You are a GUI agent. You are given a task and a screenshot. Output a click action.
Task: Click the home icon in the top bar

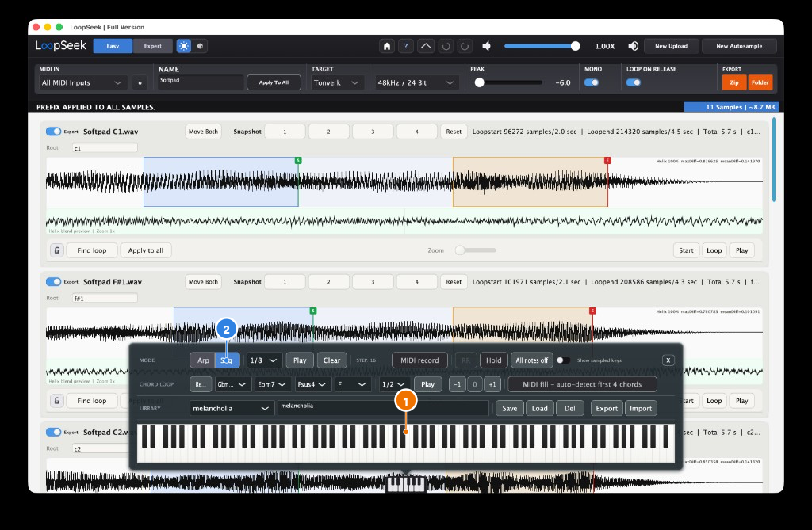coord(386,46)
